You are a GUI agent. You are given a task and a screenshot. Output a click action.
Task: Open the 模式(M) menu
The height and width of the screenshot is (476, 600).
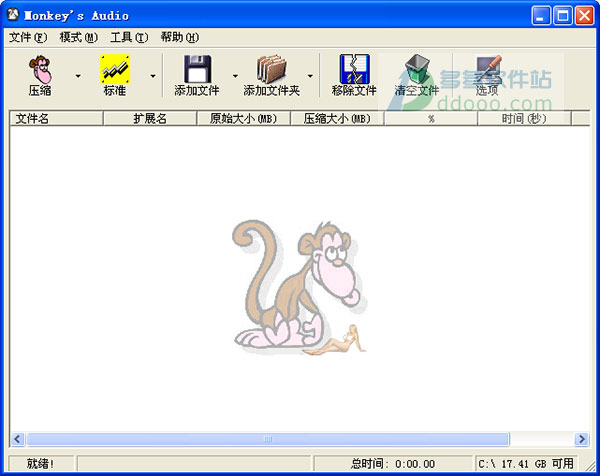(78, 37)
